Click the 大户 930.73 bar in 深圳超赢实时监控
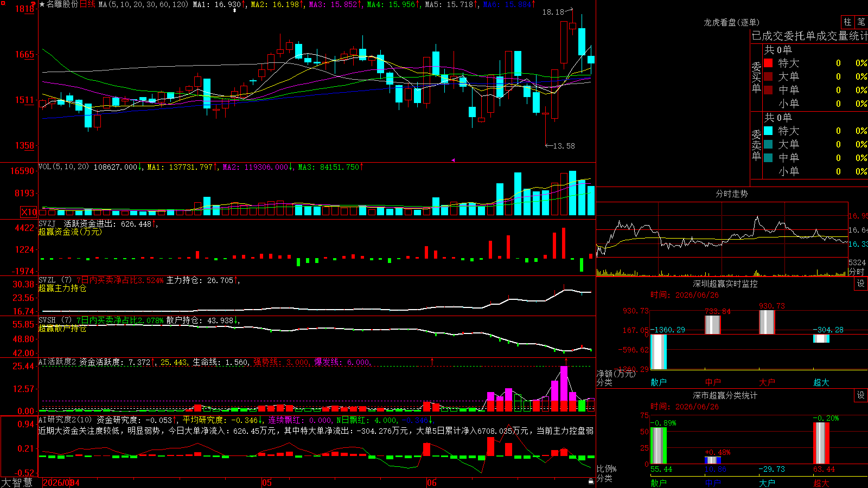This screenshot has width=868, height=488. pyautogui.click(x=767, y=322)
